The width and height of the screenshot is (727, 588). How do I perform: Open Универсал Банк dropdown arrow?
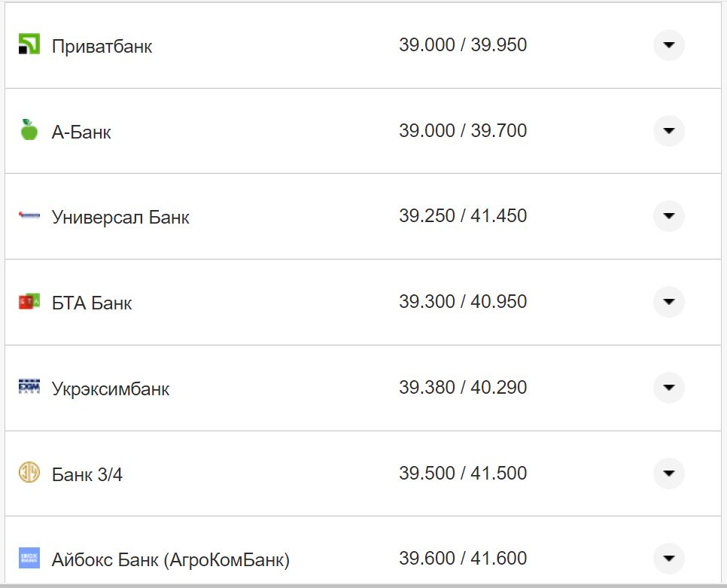pos(668,216)
